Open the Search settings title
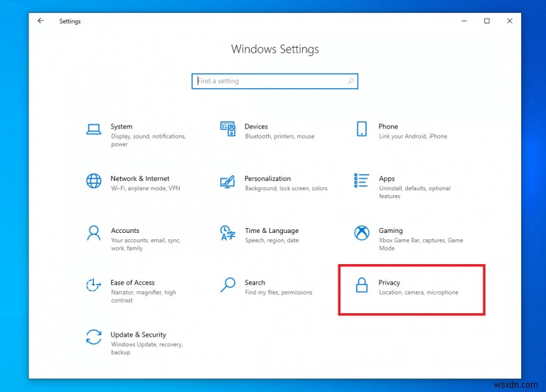Screen dimensions: 546x392 pos(255,283)
